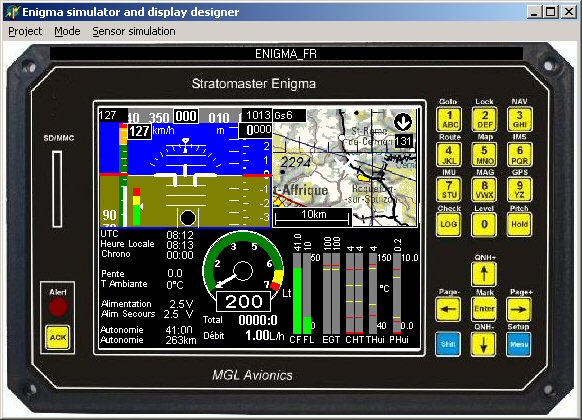Click the T Ambiante 0°C value
This screenshot has height=420, width=582.
[x=175, y=285]
